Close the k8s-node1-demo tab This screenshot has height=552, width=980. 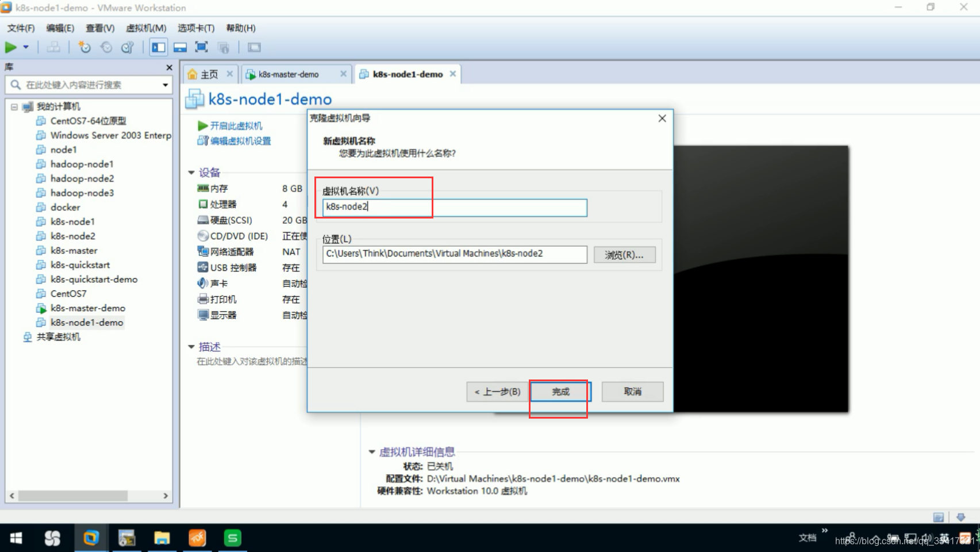point(453,74)
